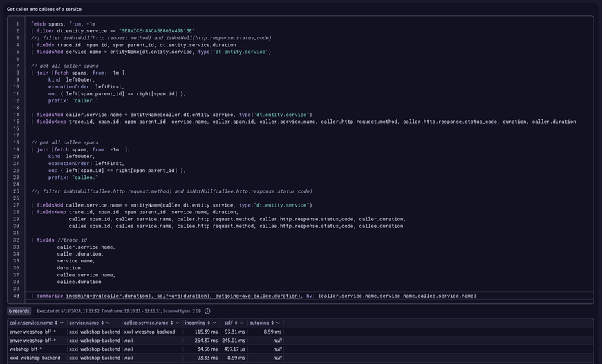
Task: Click the 6 records badge
Action: [x=19, y=311]
